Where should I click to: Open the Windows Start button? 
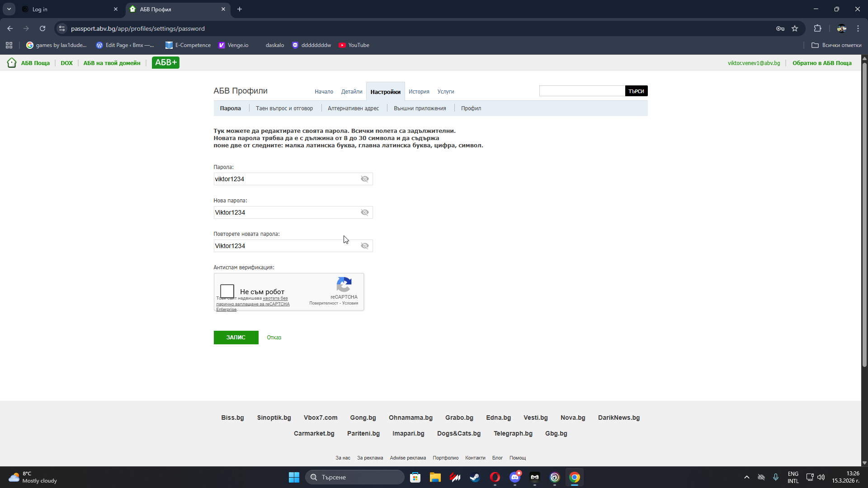coord(294,477)
